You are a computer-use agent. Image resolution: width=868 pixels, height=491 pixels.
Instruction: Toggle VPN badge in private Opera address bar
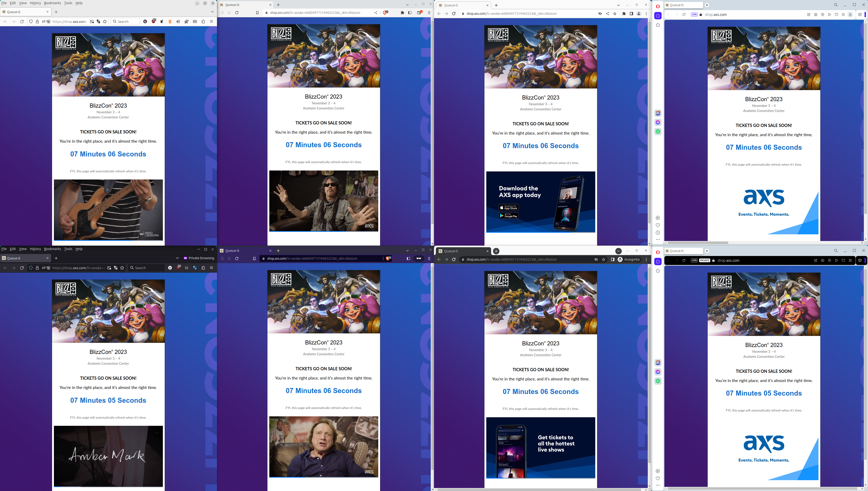(694, 260)
